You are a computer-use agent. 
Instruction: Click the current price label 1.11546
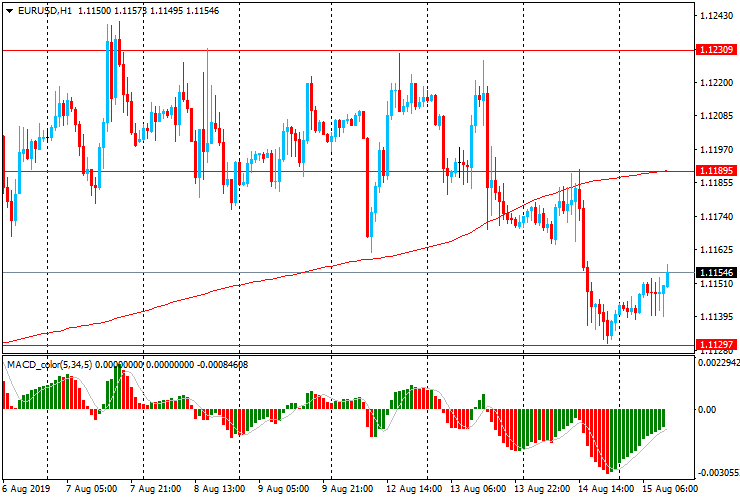click(x=716, y=272)
